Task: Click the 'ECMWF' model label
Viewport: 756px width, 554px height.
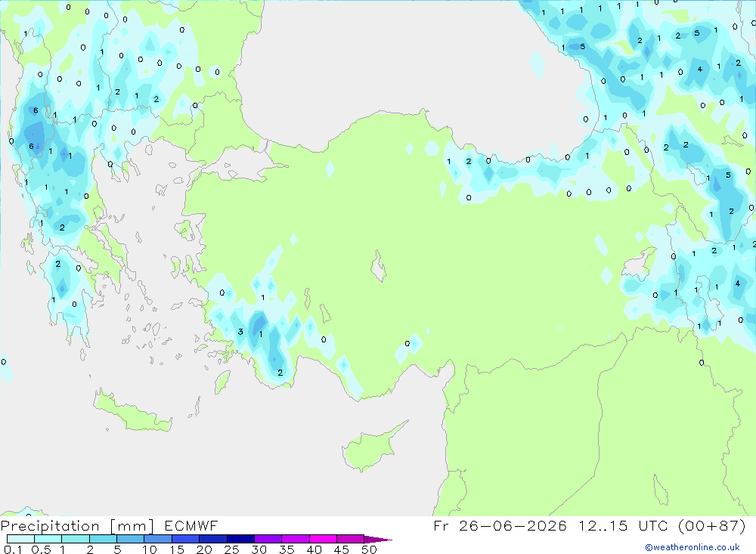Action: 191,525
